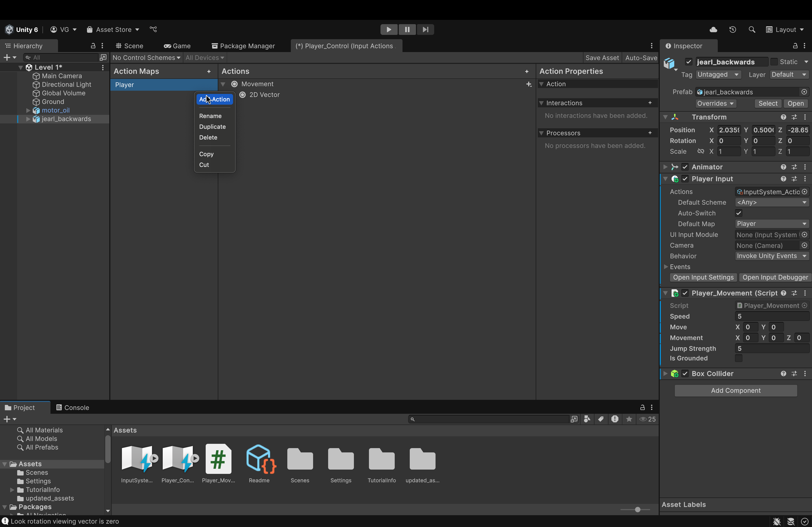Add a new Action Map with plus
812x527 pixels.
click(209, 71)
